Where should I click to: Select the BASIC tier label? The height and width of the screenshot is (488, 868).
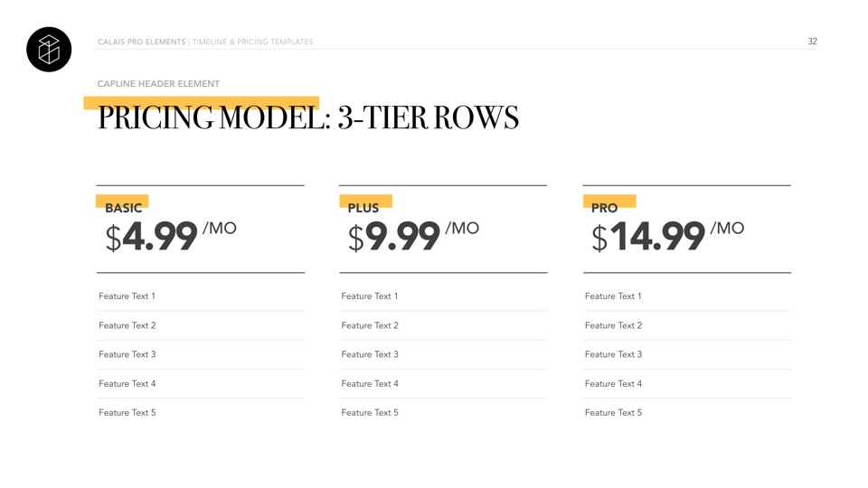tap(123, 208)
